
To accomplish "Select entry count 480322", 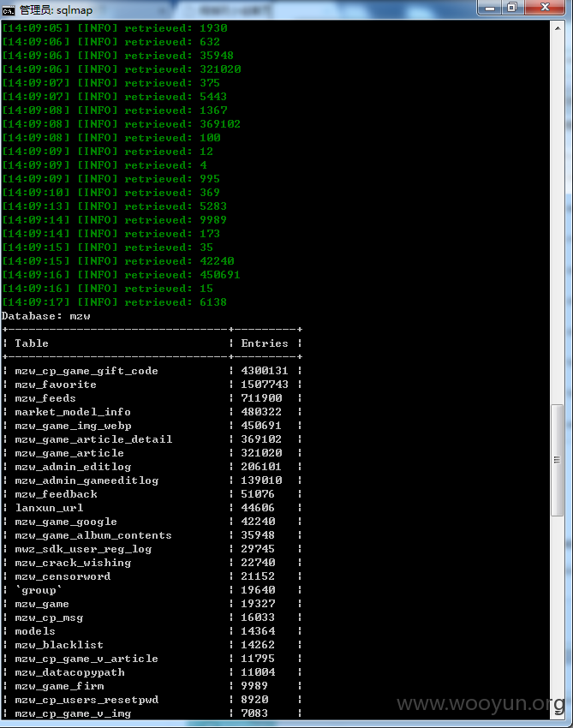I will tap(261, 412).
